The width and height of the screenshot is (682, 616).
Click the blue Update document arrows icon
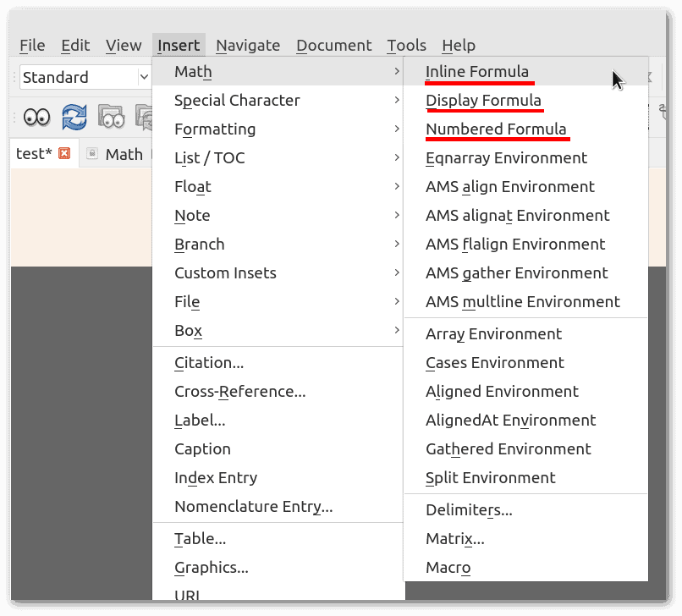(x=74, y=117)
